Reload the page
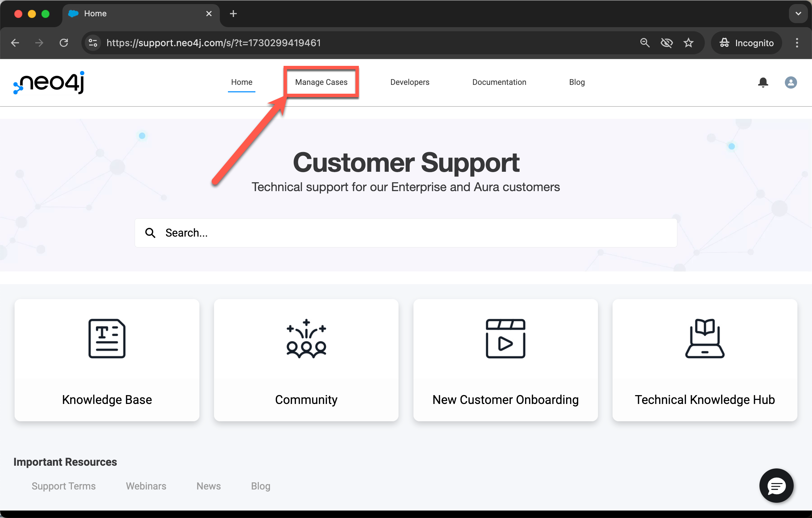Image resolution: width=812 pixels, height=518 pixels. point(64,43)
